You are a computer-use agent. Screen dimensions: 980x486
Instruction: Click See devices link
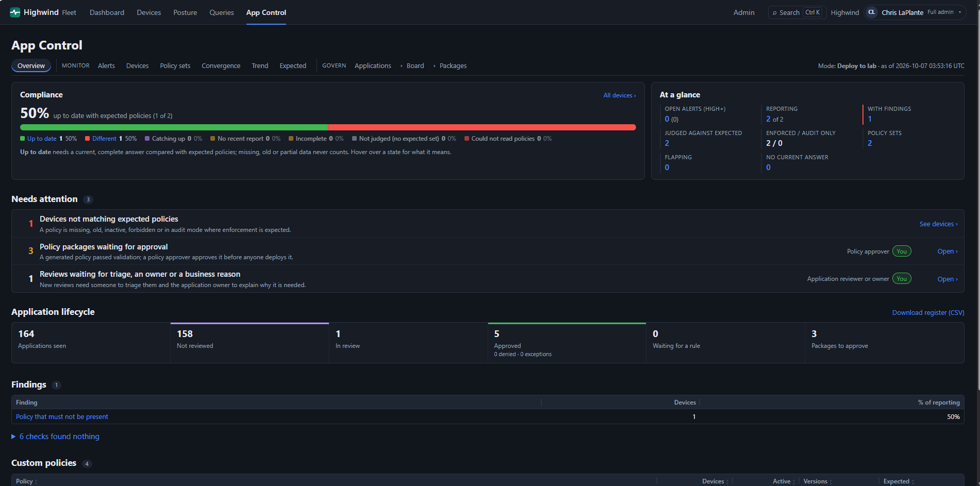[938, 224]
